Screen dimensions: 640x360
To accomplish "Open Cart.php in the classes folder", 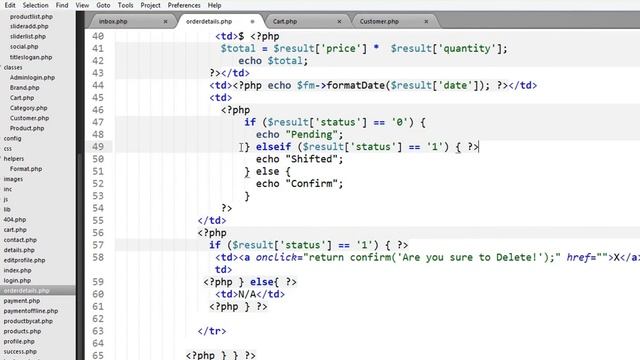I will (x=22, y=98).
